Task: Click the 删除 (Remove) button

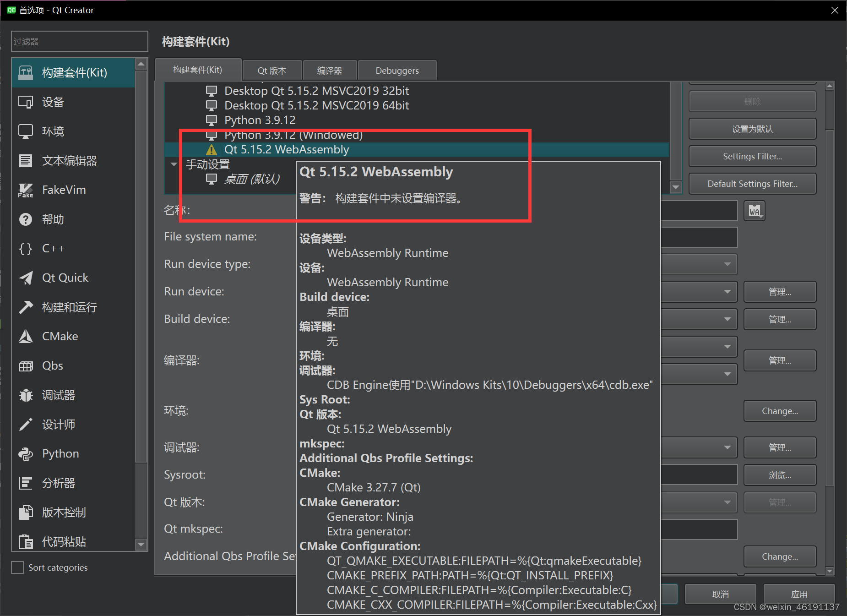Action: coord(752,102)
